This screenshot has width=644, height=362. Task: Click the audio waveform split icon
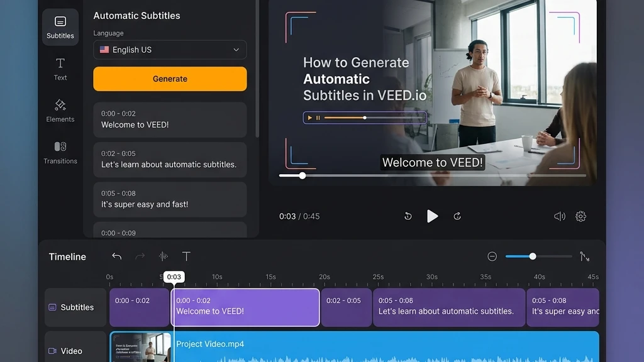(164, 256)
